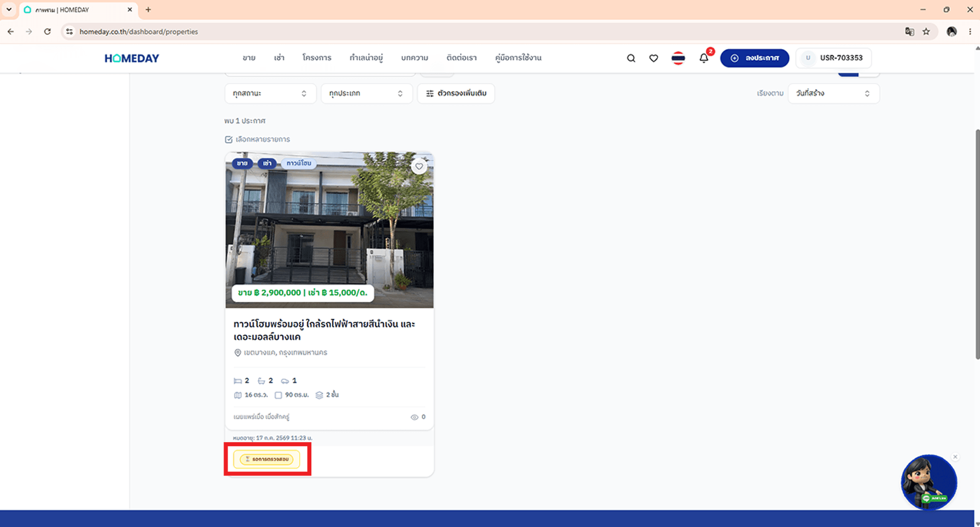Open tab search dropdown arrow

pos(9,10)
